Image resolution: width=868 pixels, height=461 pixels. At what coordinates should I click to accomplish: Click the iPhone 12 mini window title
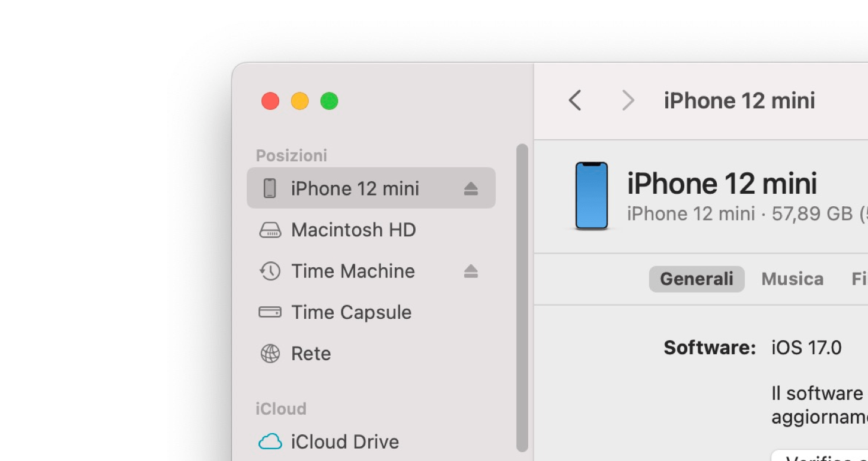tap(739, 101)
